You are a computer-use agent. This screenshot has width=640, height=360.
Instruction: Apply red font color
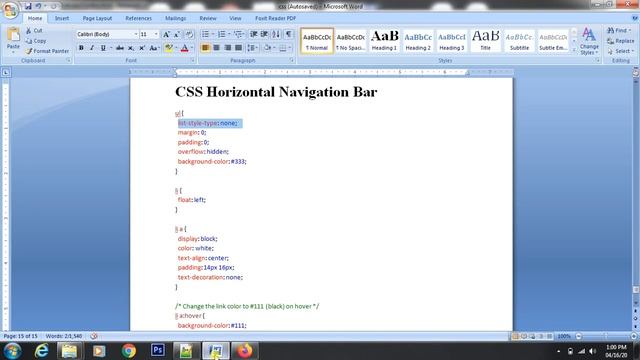tap(184, 48)
